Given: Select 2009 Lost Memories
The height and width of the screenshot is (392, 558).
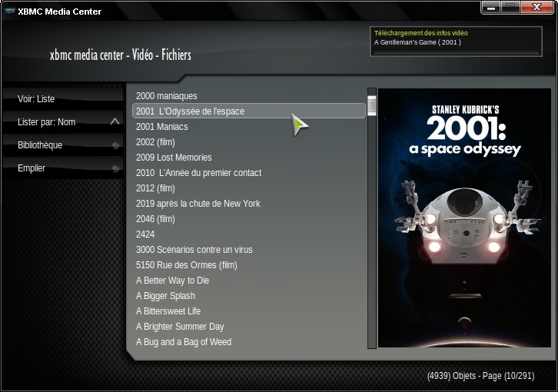Looking at the screenshot, I should (x=249, y=158).
